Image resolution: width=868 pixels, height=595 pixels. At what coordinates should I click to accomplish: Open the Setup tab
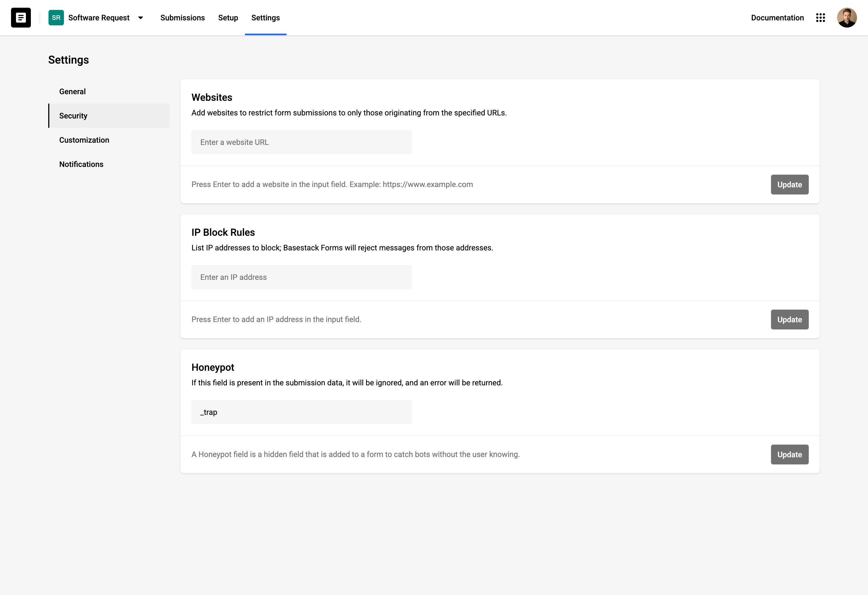(228, 18)
